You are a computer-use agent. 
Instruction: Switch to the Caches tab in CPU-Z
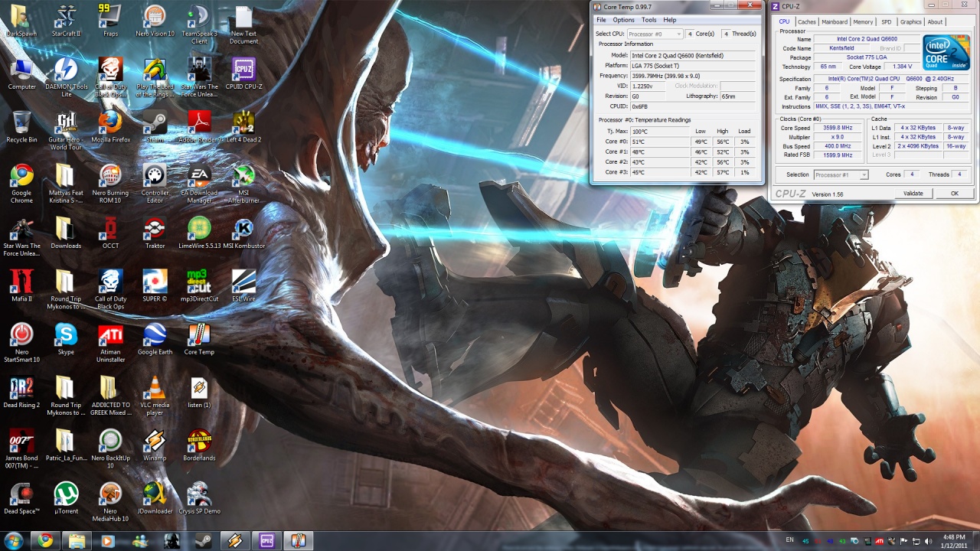coord(807,22)
